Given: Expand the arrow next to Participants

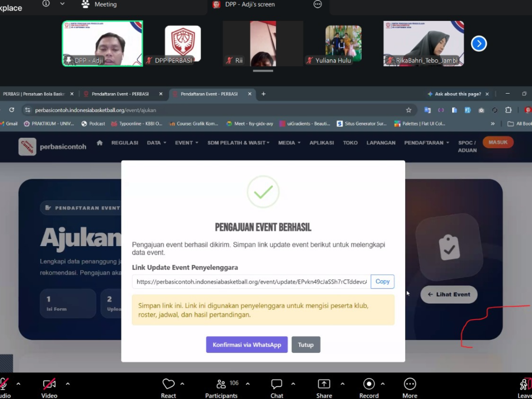Looking at the screenshot, I should click(248, 384).
